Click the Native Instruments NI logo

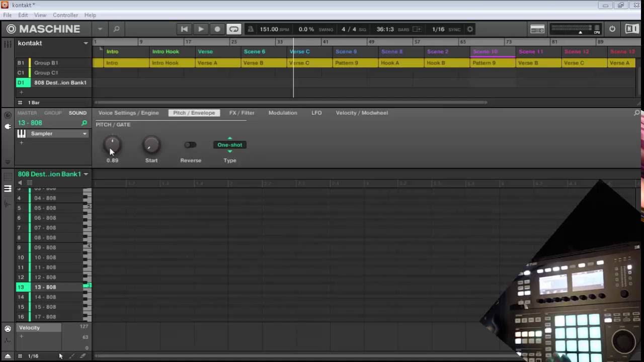pyautogui.click(x=631, y=29)
